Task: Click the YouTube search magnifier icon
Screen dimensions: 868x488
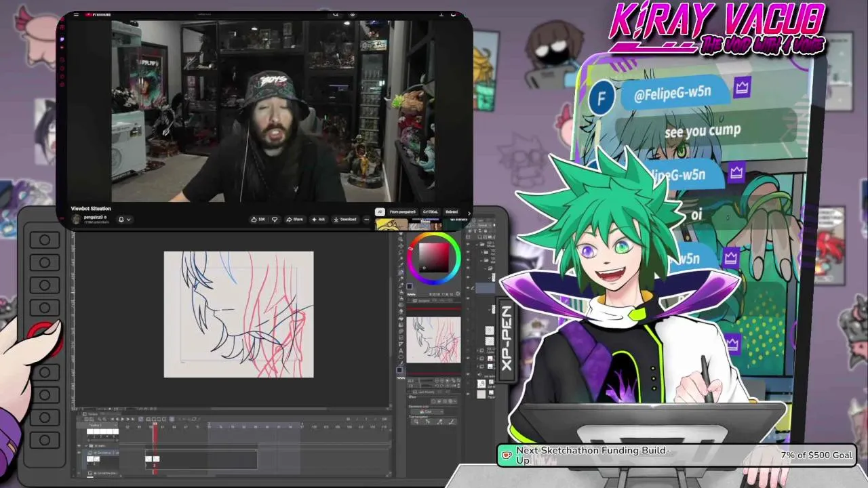Action: (336, 14)
